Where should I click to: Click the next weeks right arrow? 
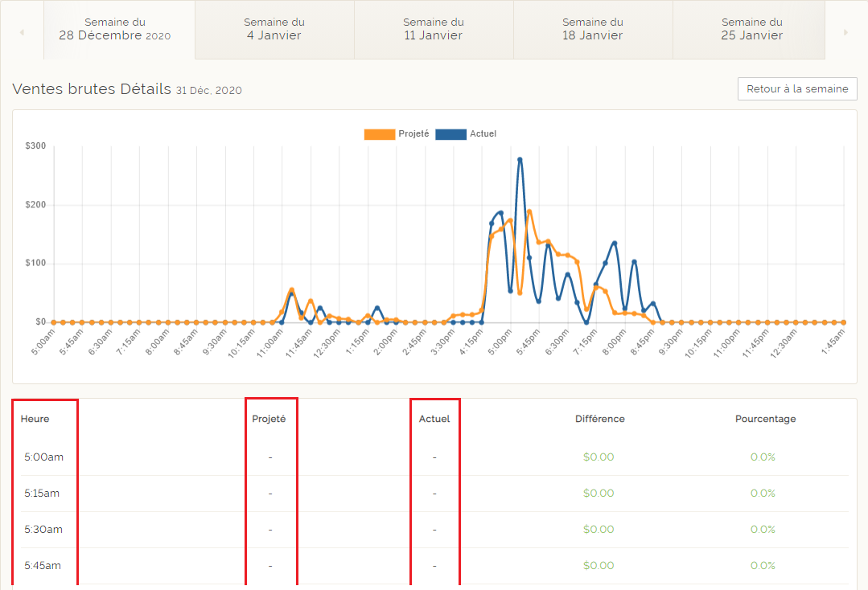845,32
